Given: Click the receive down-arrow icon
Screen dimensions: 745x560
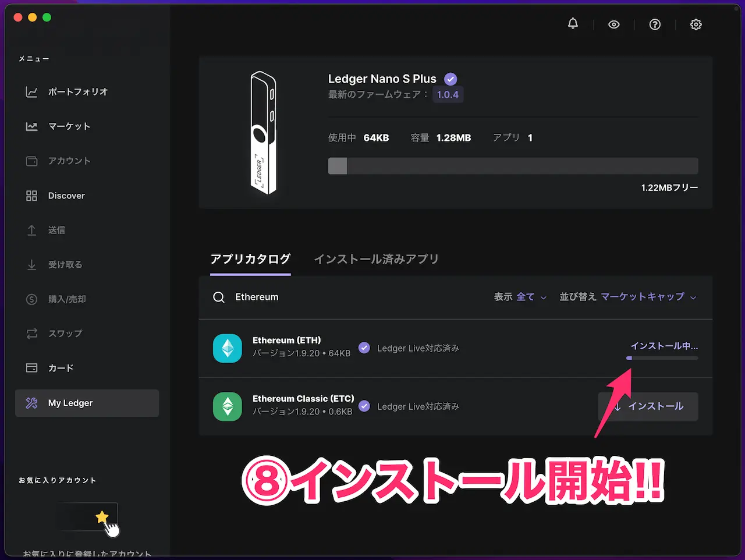Looking at the screenshot, I should (31, 264).
